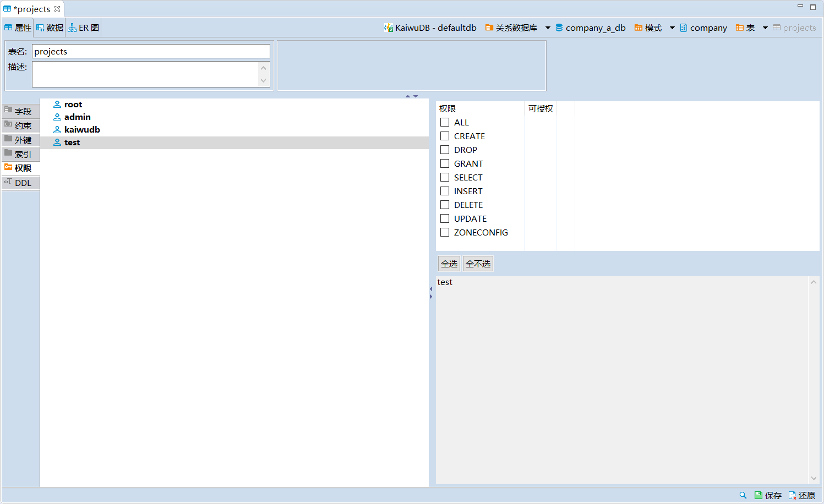Click the KaiwuDB - defaultdb connection icon
The image size is (824, 504).
[x=389, y=28]
